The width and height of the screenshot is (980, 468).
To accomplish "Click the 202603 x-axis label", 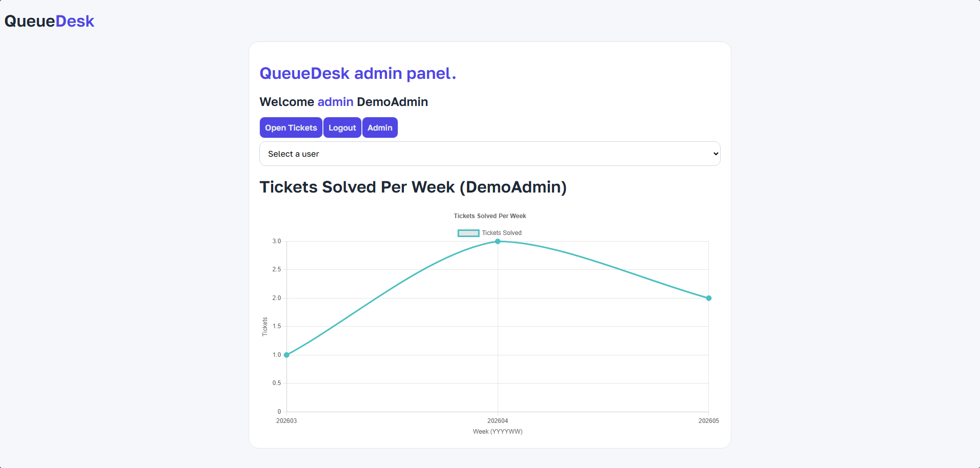I will pos(287,421).
